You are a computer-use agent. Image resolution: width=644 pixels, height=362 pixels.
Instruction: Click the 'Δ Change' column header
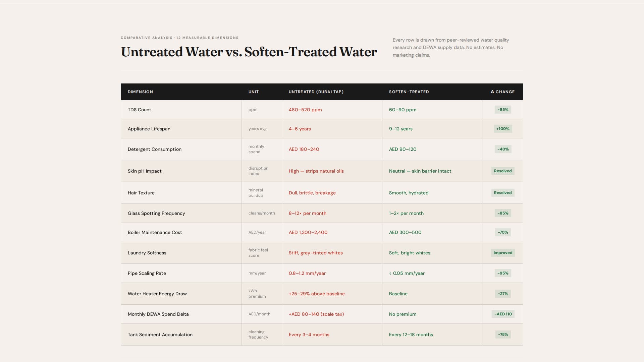click(502, 92)
